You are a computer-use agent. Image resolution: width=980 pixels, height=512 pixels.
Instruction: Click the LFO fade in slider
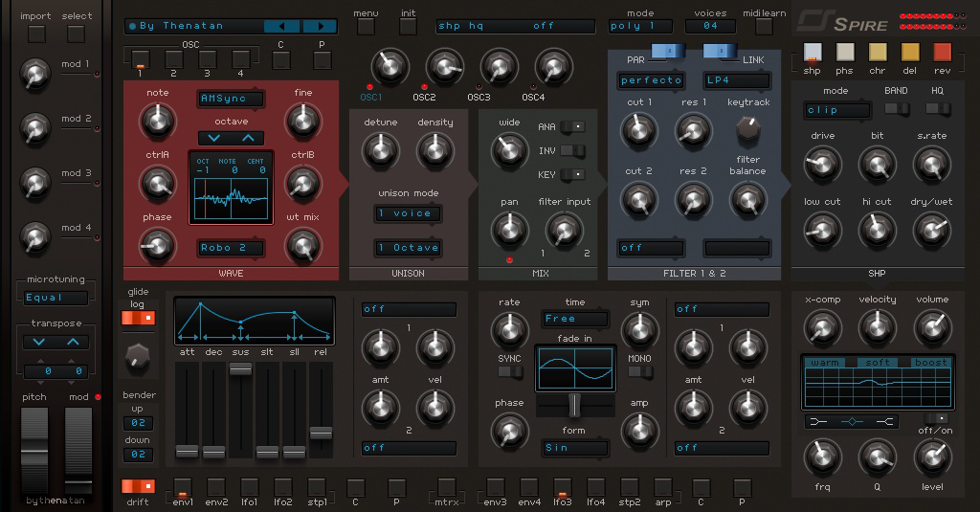(x=574, y=406)
